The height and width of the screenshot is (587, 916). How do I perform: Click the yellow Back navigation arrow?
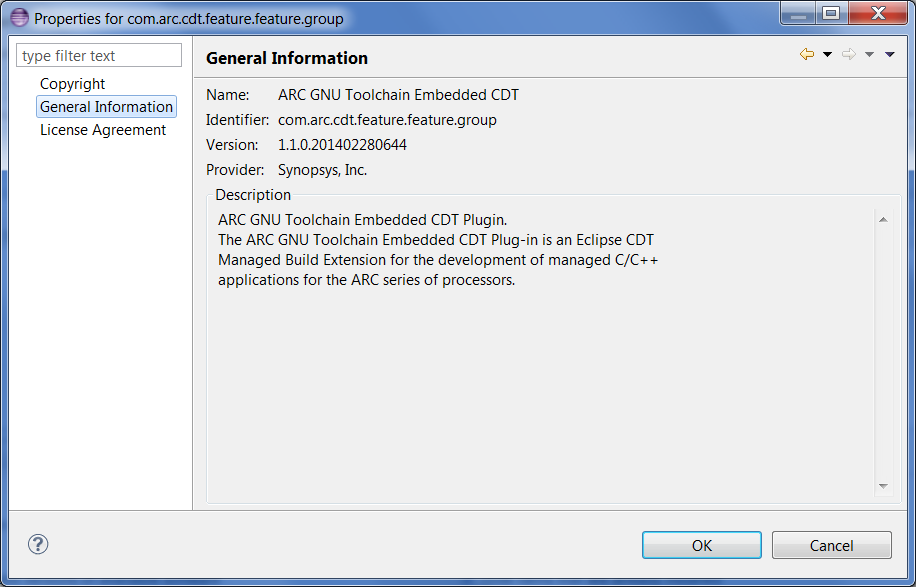pos(807,54)
